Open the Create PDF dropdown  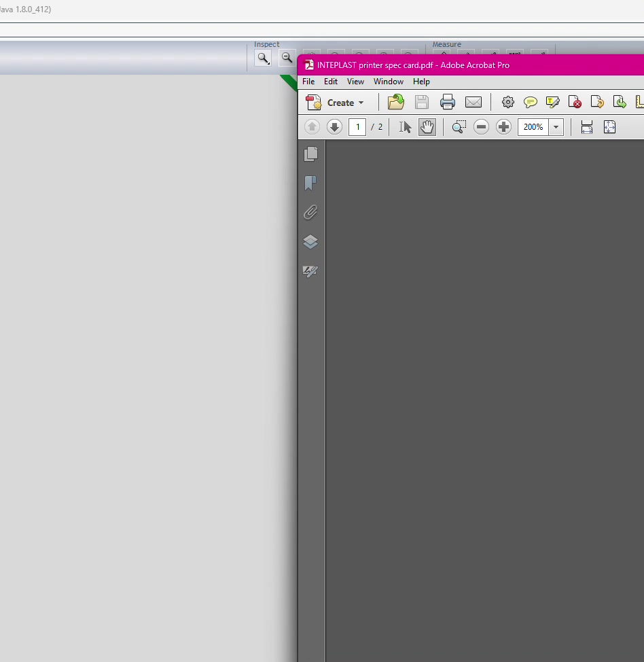tap(336, 103)
